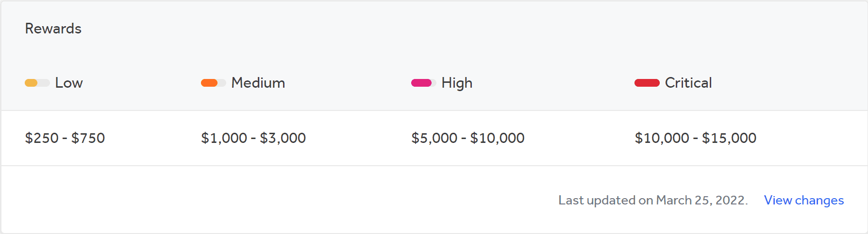The height and width of the screenshot is (234, 868).
Task: Select the High severity label
Action: [x=457, y=83]
